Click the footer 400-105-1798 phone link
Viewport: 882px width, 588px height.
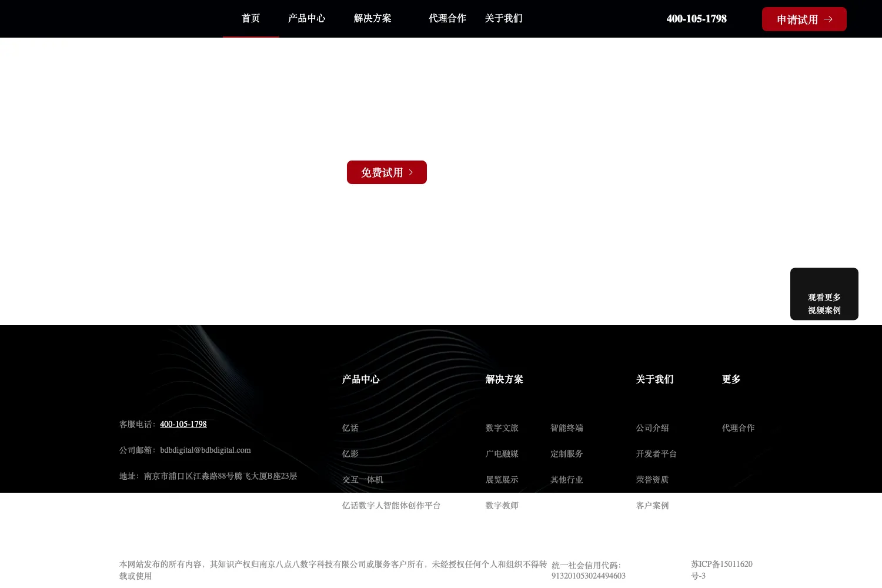183,424
